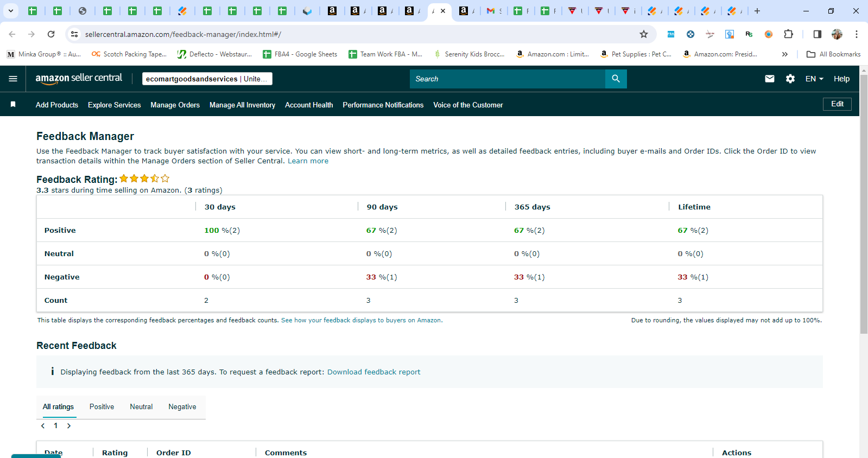Click the magnifier search button
The height and width of the screenshot is (458, 868).
tap(616, 79)
